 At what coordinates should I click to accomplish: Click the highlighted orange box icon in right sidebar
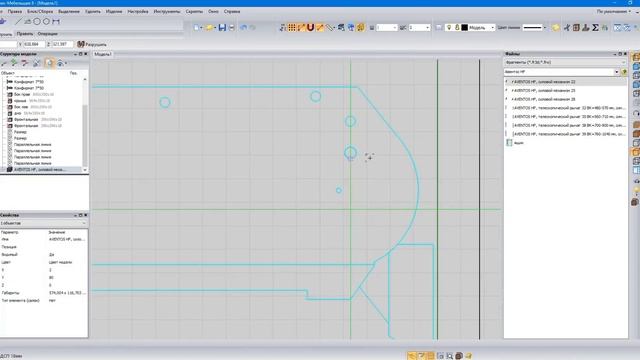pyautogui.click(x=636, y=152)
